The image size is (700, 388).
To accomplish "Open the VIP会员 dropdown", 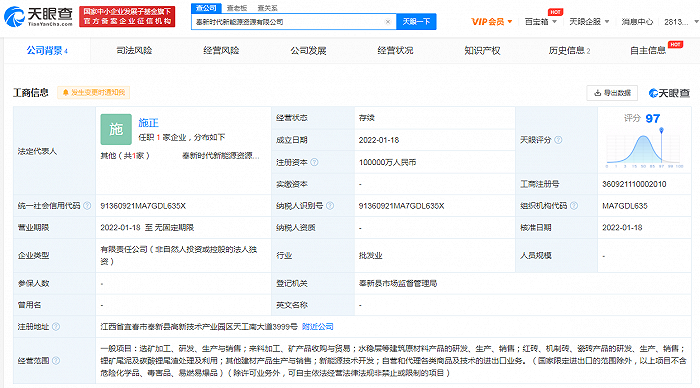I will pyautogui.click(x=492, y=22).
